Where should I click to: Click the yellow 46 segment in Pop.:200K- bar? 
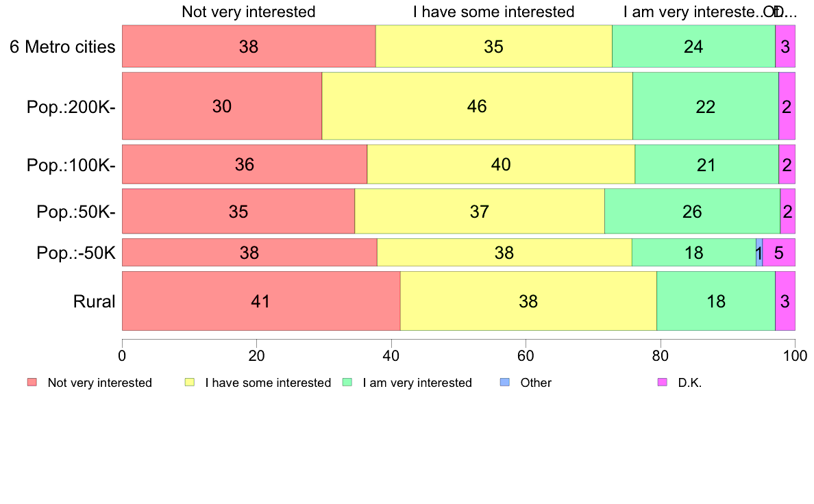[x=477, y=106]
